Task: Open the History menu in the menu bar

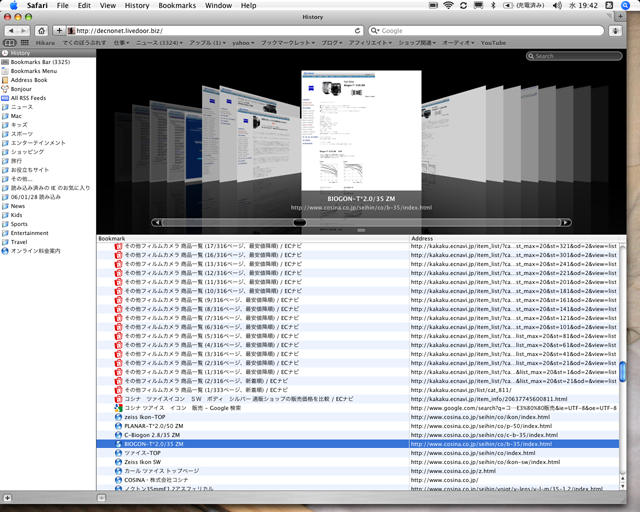Action: coord(137,5)
